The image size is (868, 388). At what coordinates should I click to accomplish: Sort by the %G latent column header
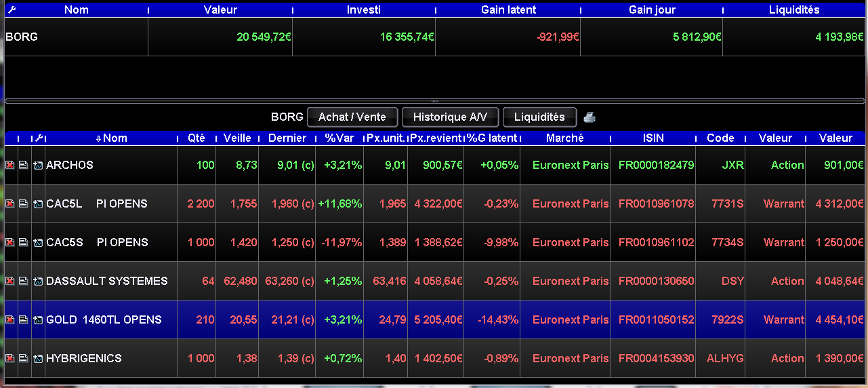coord(492,138)
